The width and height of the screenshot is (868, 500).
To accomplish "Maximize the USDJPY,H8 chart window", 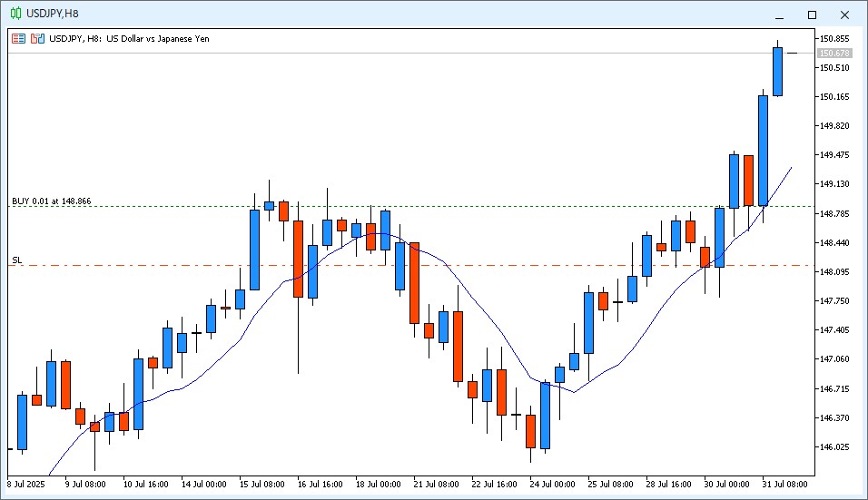I will coord(812,15).
